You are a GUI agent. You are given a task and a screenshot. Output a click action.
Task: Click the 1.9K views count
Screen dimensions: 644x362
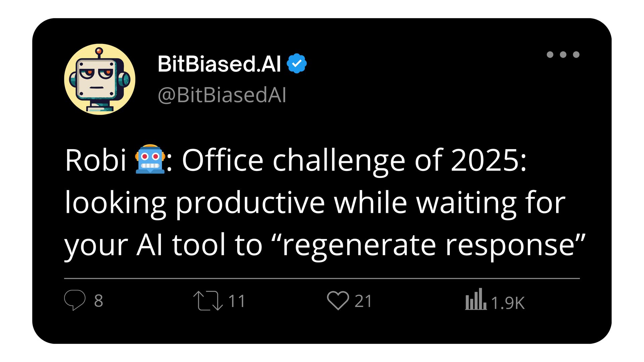(x=508, y=303)
